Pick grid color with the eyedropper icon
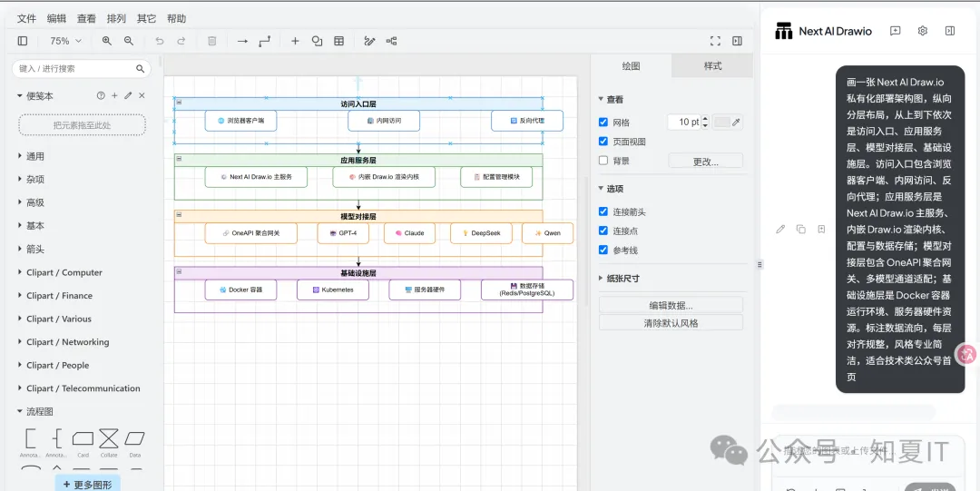Screen dimensions: 980x491 pyautogui.click(x=736, y=122)
